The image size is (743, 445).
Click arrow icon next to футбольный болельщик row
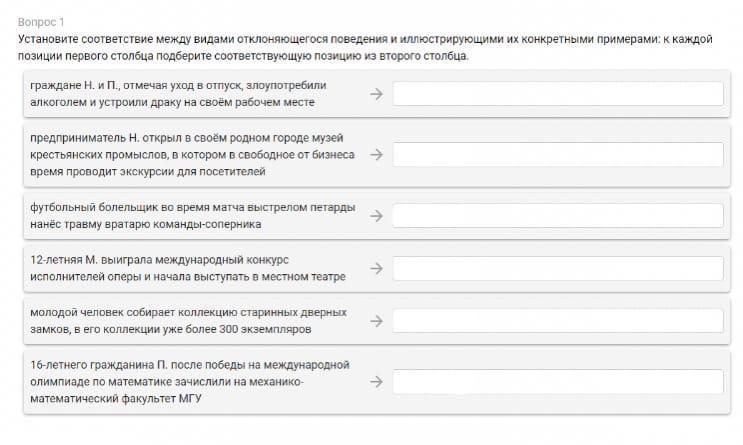376,216
